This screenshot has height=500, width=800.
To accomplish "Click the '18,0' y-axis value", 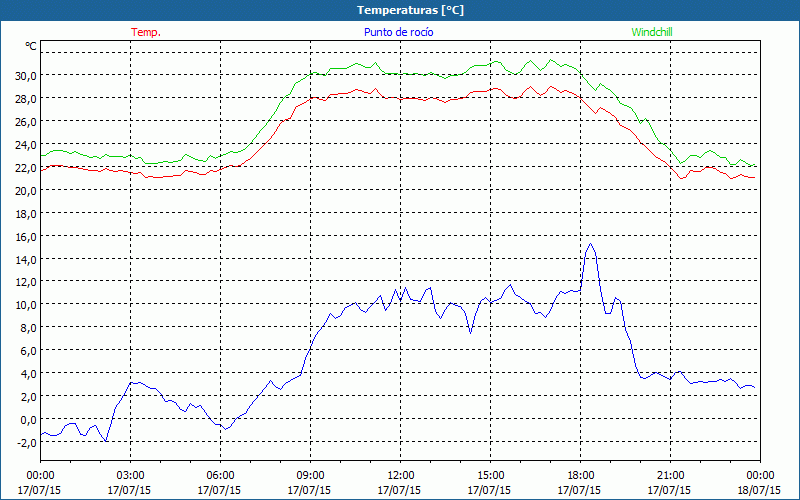I will pos(26,213).
